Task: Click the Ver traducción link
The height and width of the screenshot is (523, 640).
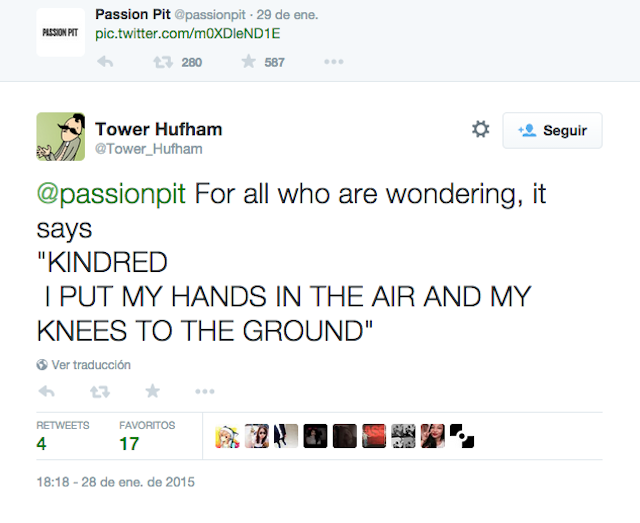Action: (90, 365)
